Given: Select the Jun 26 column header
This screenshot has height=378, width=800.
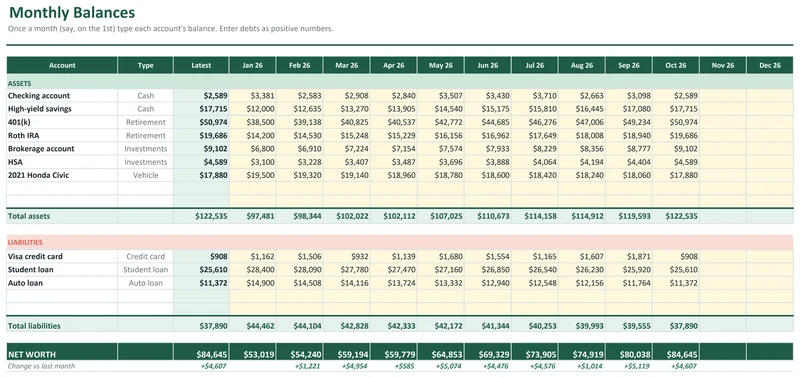Looking at the screenshot, I should [488, 65].
